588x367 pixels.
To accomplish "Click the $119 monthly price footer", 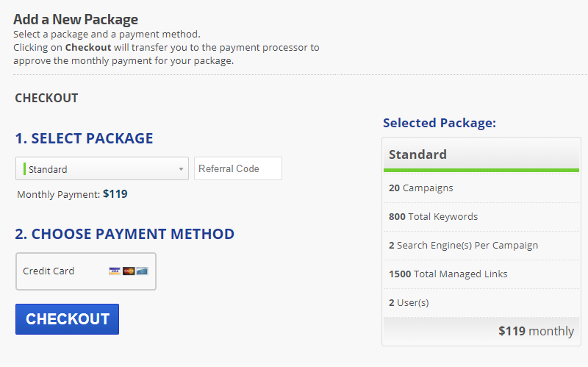I will pos(536,331).
